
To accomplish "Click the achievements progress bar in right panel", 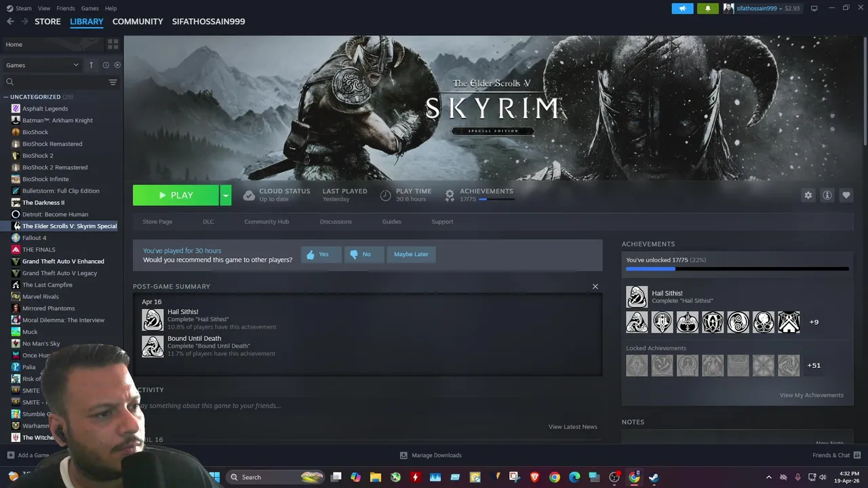I will 737,269.
